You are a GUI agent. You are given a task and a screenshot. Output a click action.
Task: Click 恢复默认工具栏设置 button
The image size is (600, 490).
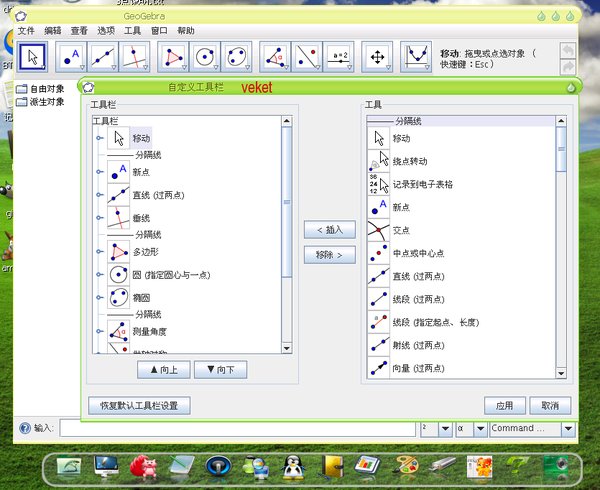(139, 405)
